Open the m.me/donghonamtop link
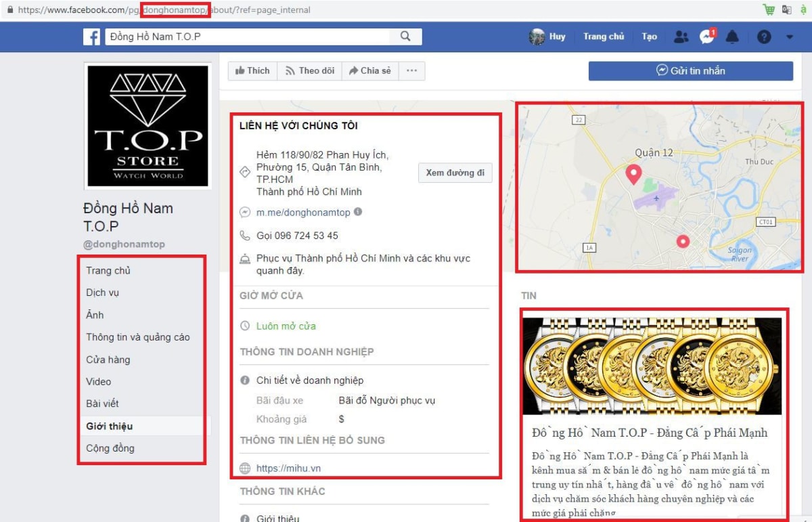 (303, 213)
